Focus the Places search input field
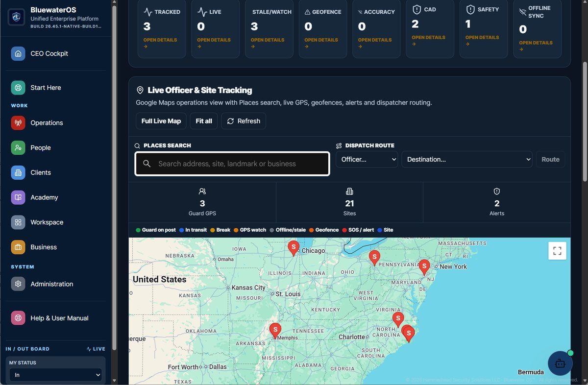588x385 pixels. pyautogui.click(x=232, y=164)
